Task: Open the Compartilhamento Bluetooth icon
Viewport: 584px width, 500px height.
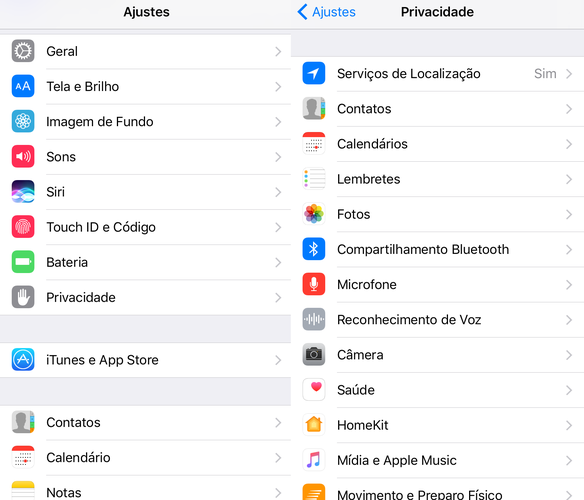Action: click(314, 249)
